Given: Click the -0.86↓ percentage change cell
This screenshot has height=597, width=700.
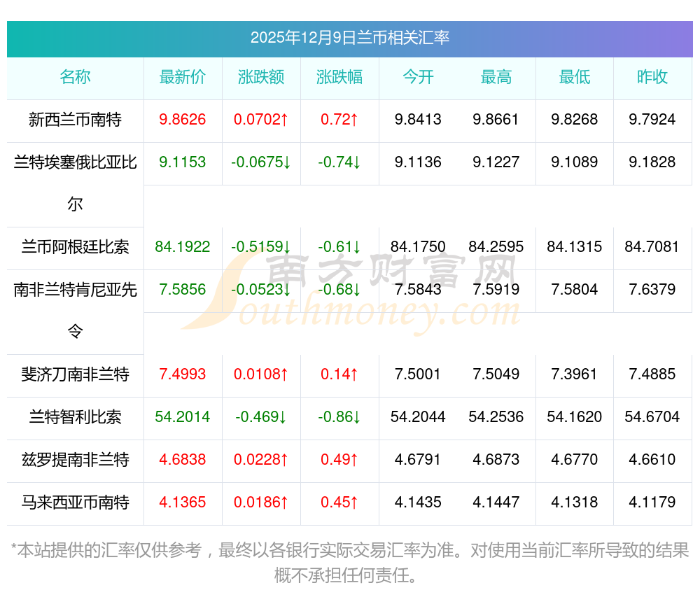Looking at the screenshot, I should 339,417.
